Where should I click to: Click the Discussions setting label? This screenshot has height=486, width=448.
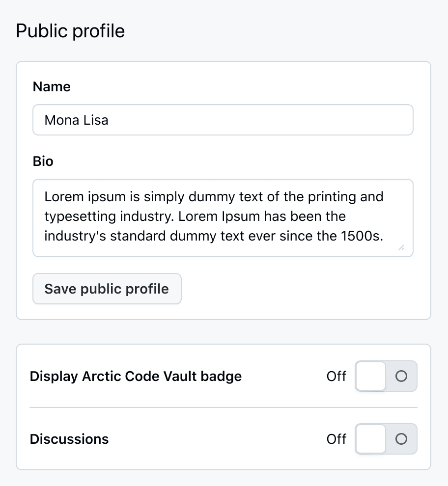click(x=69, y=439)
